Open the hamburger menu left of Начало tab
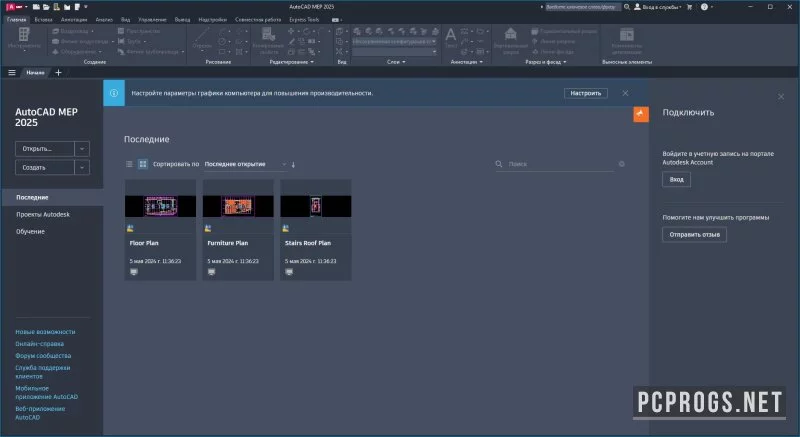The width and height of the screenshot is (800, 437). coord(12,72)
